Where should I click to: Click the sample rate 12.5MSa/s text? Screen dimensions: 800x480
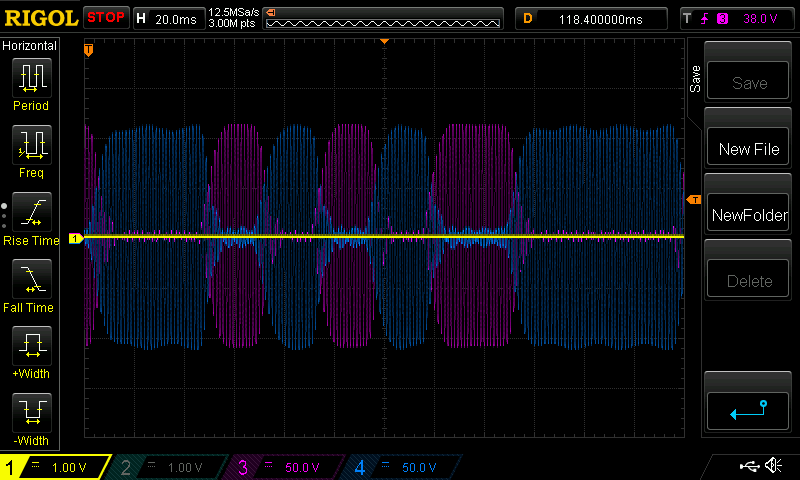point(234,12)
